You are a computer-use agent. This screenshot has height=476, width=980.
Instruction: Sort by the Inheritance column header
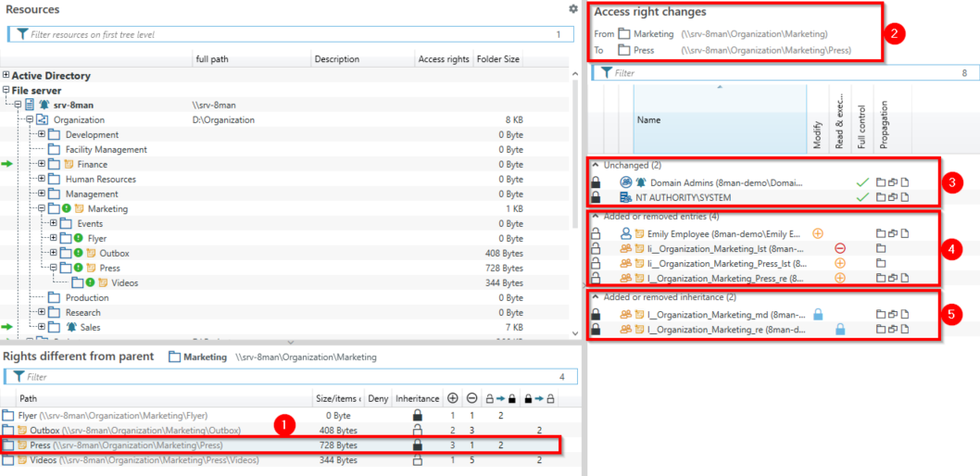click(417, 398)
